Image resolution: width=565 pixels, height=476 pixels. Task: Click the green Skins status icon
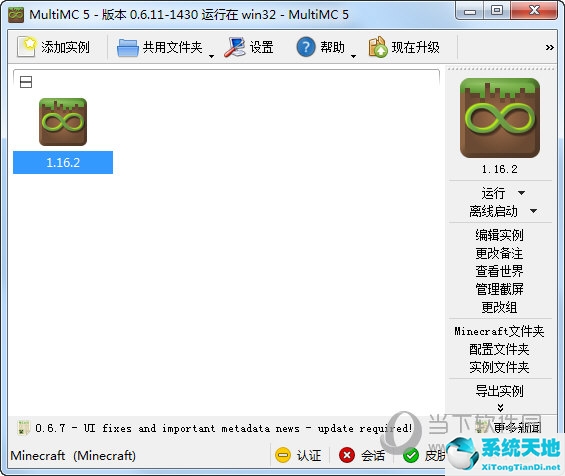point(411,455)
